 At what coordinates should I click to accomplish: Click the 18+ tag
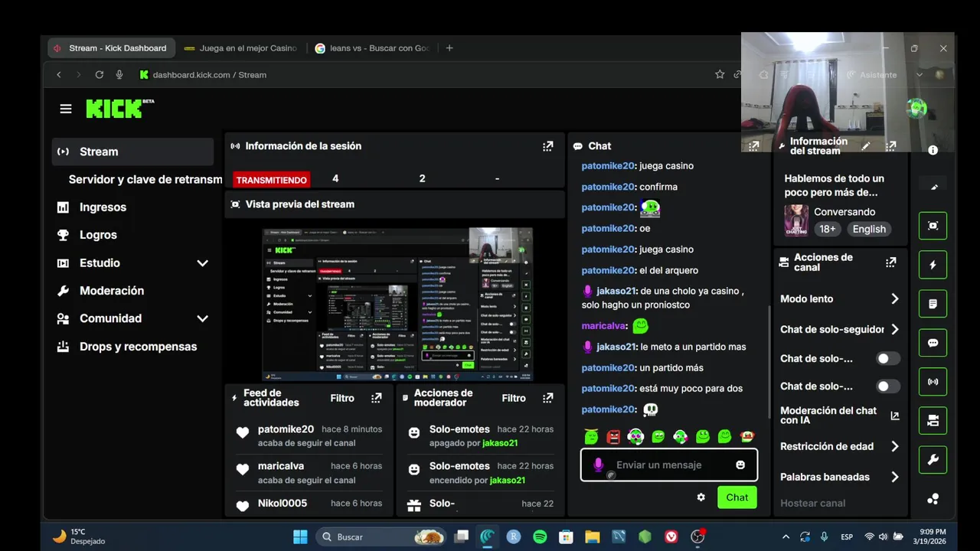828,229
